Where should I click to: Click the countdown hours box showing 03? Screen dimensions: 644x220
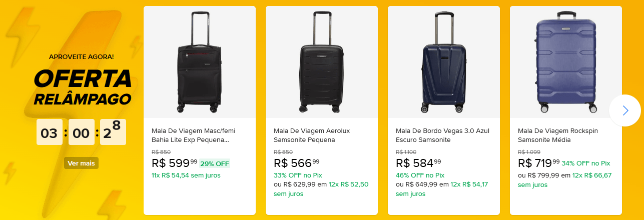[49, 133]
